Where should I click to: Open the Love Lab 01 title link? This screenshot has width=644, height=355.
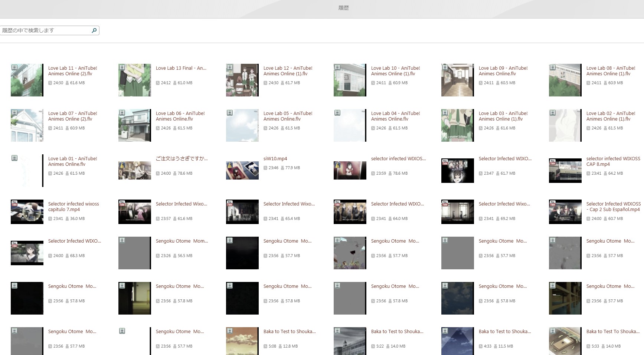coord(73,161)
